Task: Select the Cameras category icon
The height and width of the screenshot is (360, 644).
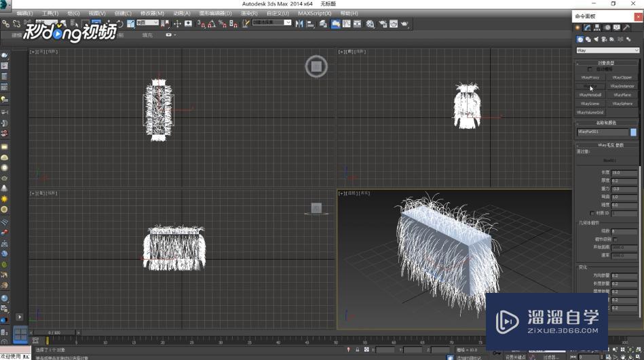Action: [604, 39]
